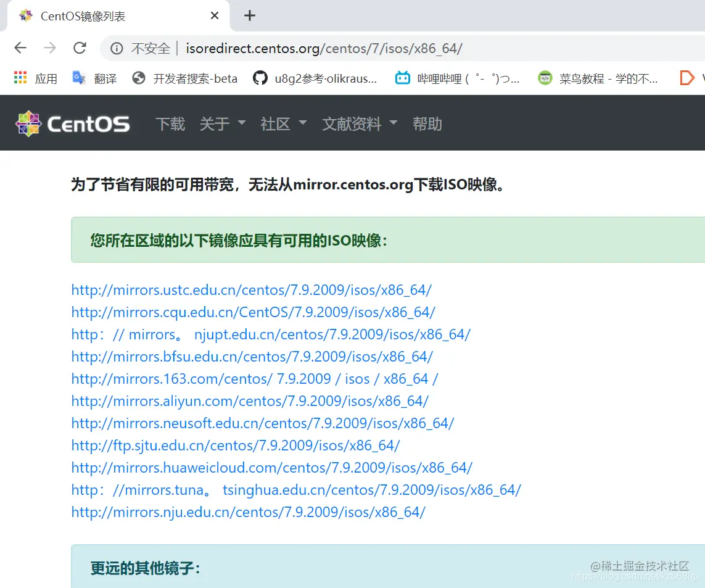Open the GitHub u8g2参考 bookmark
This screenshot has height=588, width=705.
click(x=315, y=78)
